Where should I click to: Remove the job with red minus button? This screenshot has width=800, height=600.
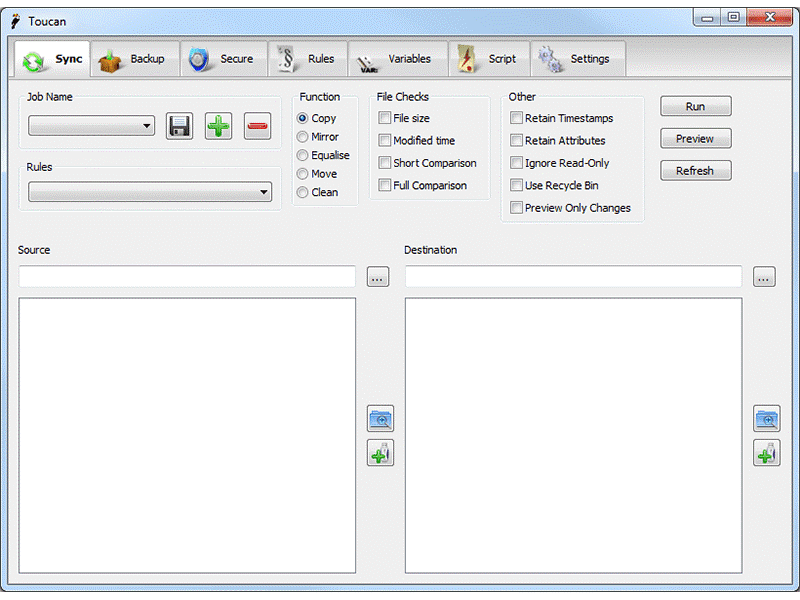257,126
